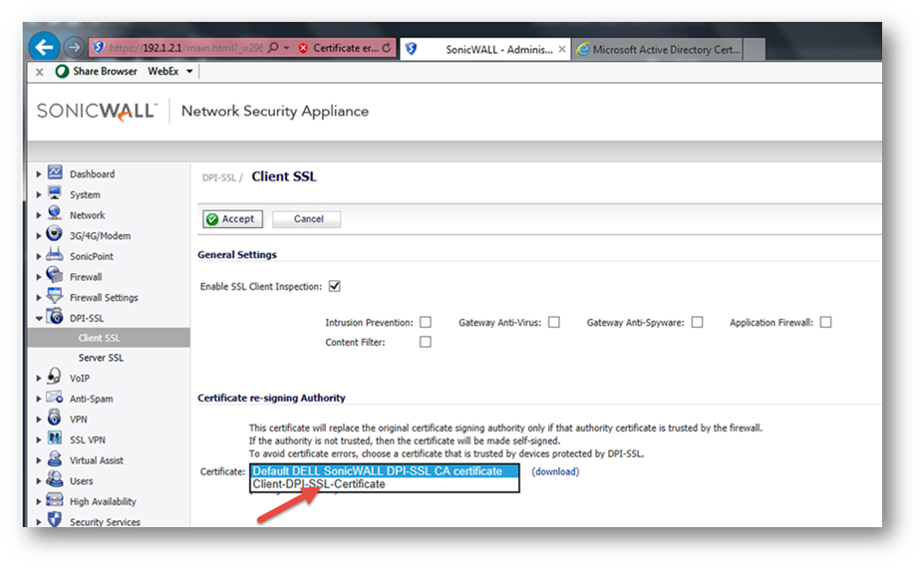
Task: Click the WebEx toolbar label
Action: 163,72
